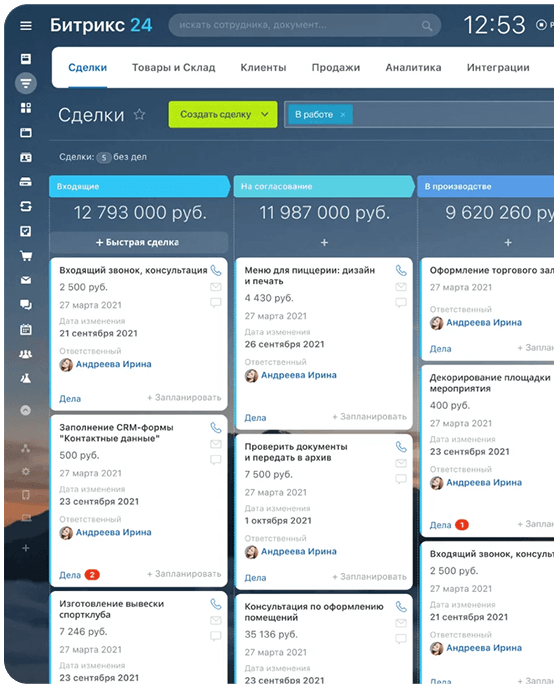Image resolution: width=554 pixels, height=688 pixels.
Task: Open the chat bubbles sidebar icon
Action: [x=26, y=305]
